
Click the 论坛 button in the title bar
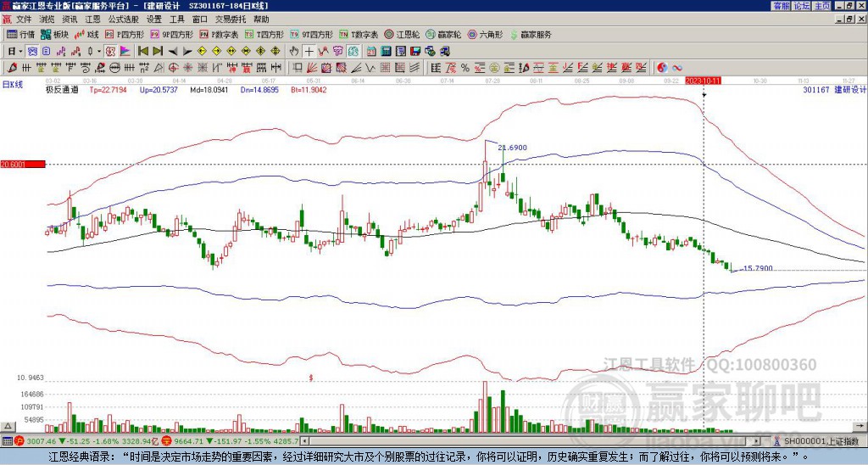coord(801,6)
